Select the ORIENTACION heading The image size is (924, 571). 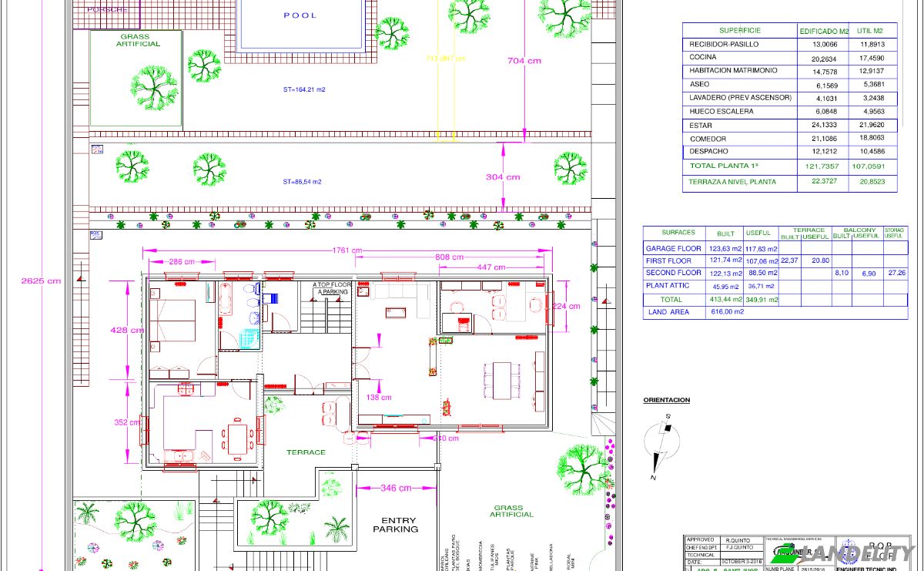[667, 401]
